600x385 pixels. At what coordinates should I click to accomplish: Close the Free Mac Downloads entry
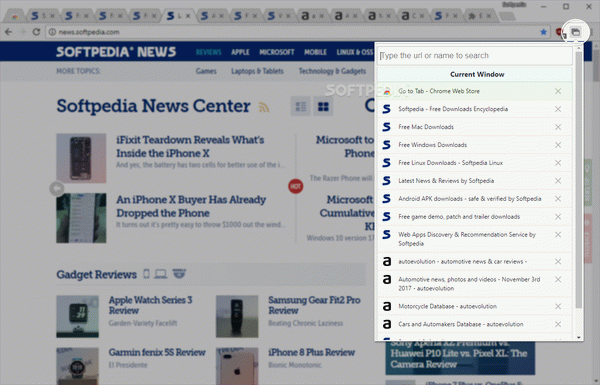coord(558,127)
